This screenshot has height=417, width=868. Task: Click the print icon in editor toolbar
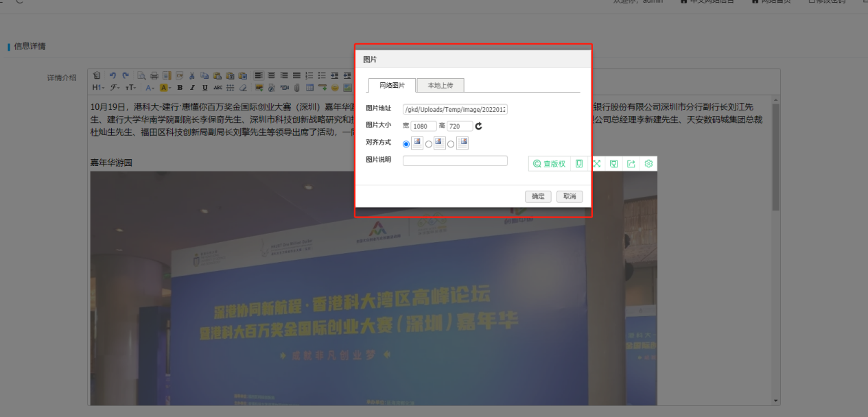pos(154,75)
